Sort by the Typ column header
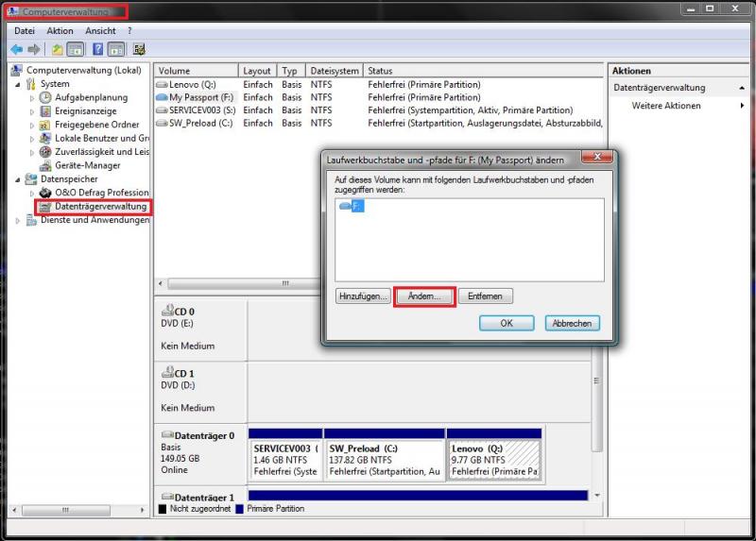The width and height of the screenshot is (756, 541). pyautogui.click(x=292, y=70)
